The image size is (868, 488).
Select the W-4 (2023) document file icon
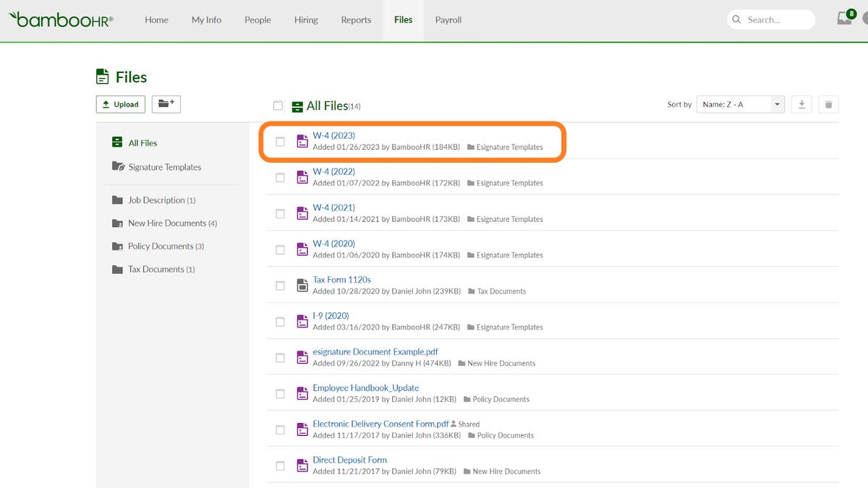pyautogui.click(x=302, y=141)
